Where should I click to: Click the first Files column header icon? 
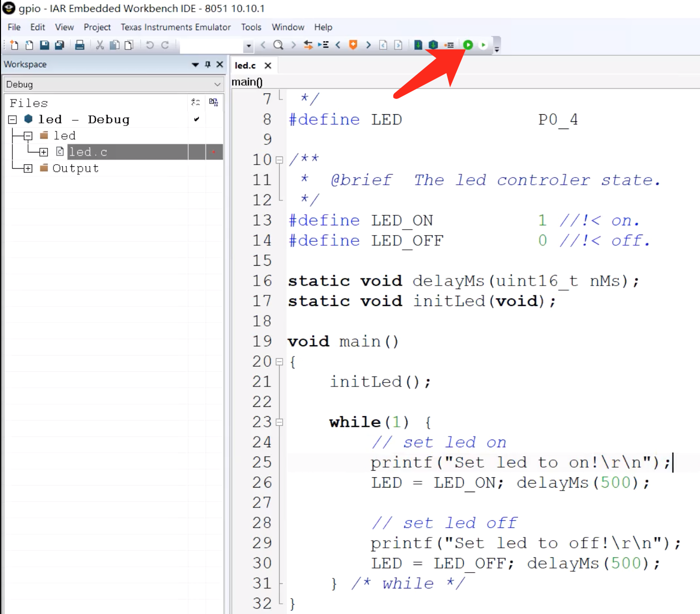(195, 102)
